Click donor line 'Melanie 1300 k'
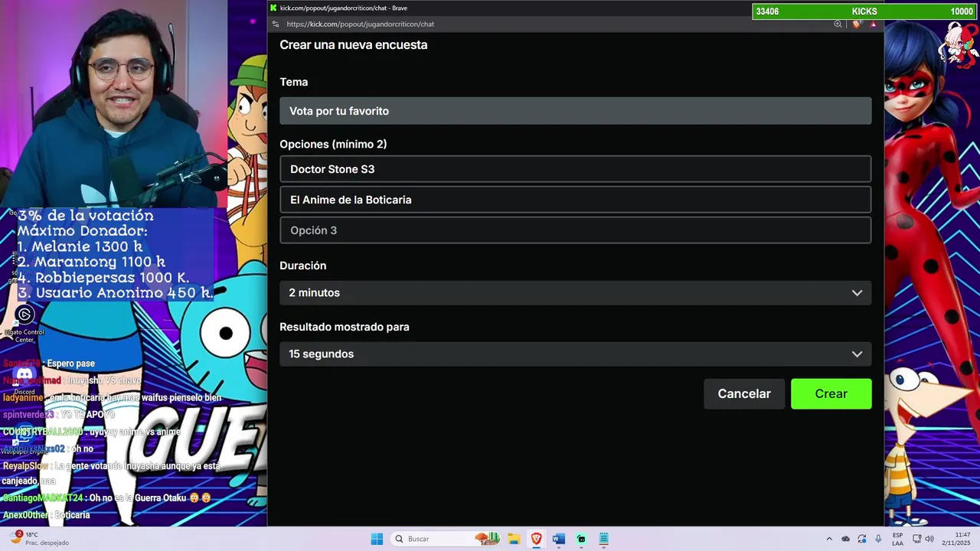Viewport: 980px width, 551px height. [x=79, y=246]
